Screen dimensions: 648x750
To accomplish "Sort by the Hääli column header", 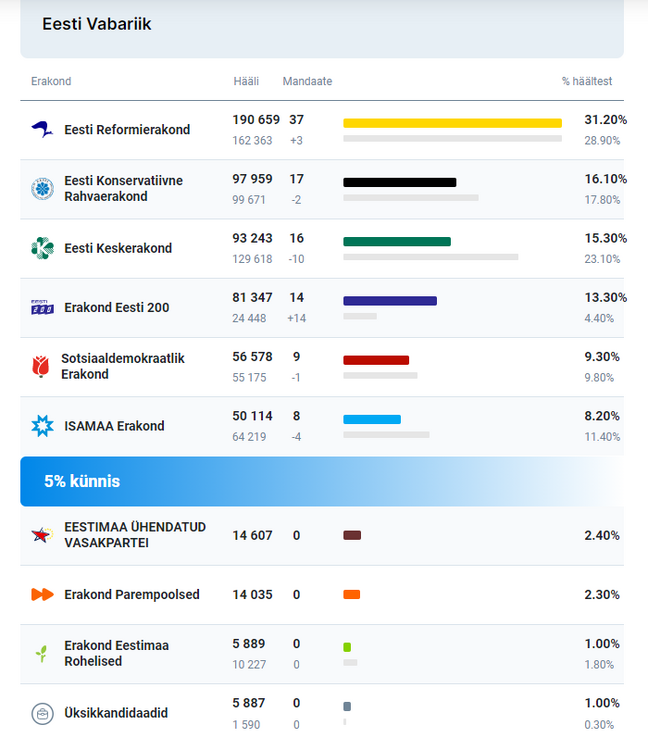I will pos(245,81).
